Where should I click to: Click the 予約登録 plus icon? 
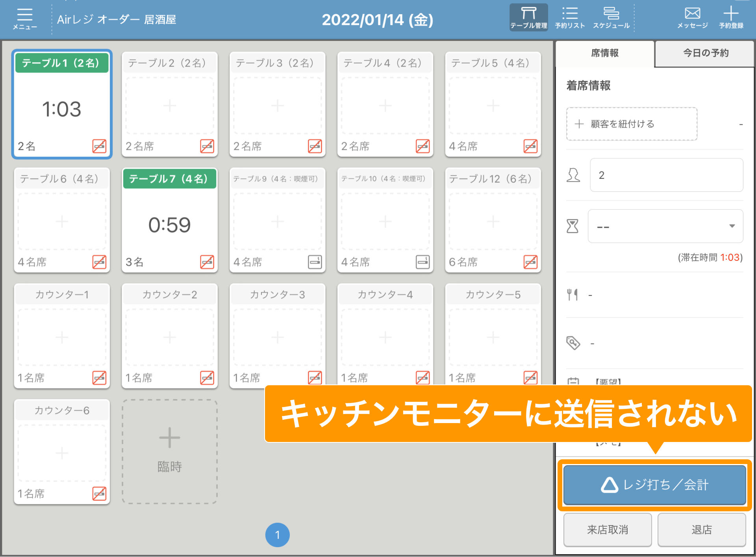pos(731,18)
